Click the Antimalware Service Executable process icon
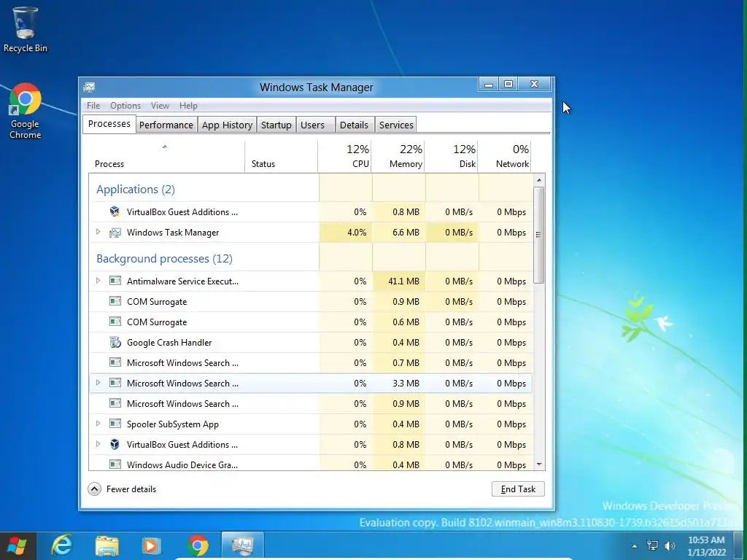The width and height of the screenshot is (747, 560). click(115, 281)
